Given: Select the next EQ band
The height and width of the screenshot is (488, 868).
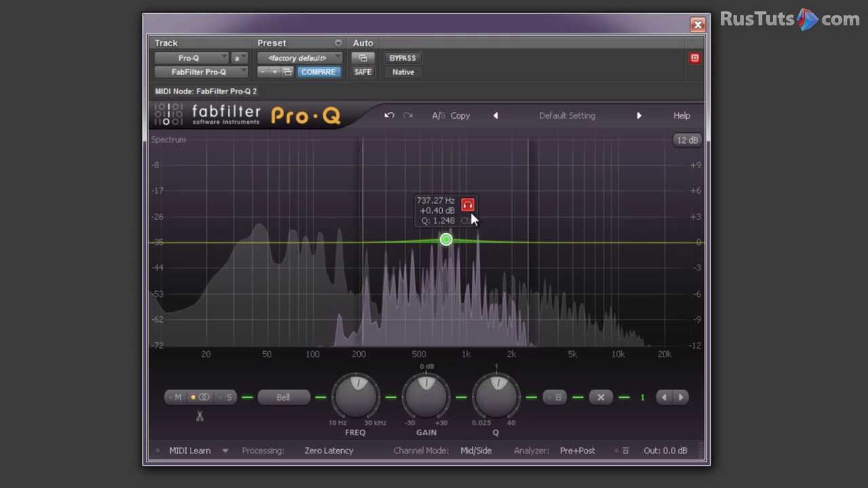Looking at the screenshot, I should [x=680, y=397].
